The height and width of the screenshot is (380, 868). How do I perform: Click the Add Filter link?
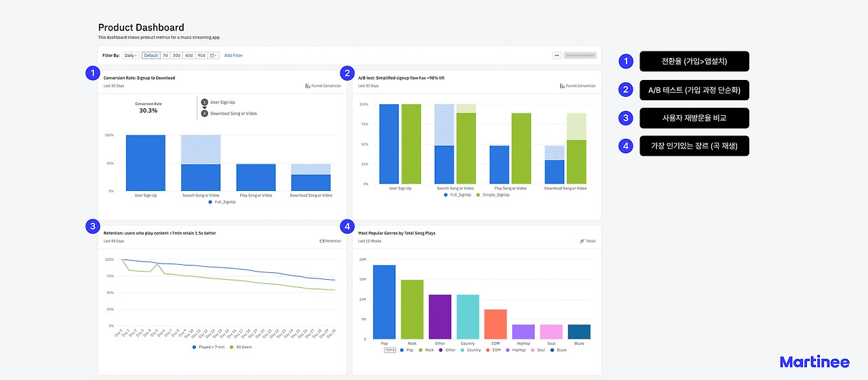coord(233,56)
